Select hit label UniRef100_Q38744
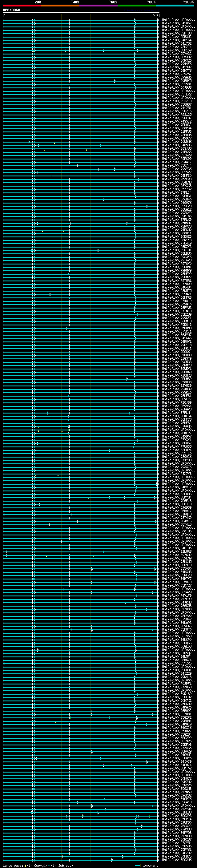The width and height of the screenshot is (197, 868). (177, 165)
